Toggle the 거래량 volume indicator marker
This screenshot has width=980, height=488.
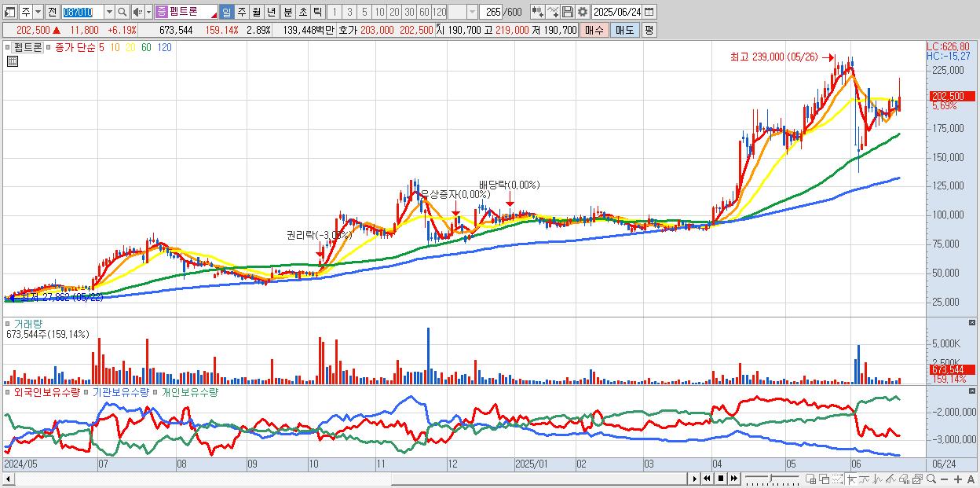click(8, 323)
